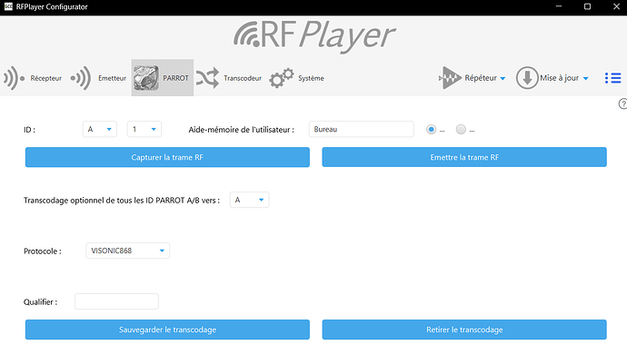Click the Mise à jour download icon
Viewport: 627px width, 364px height.
pyautogui.click(x=527, y=78)
